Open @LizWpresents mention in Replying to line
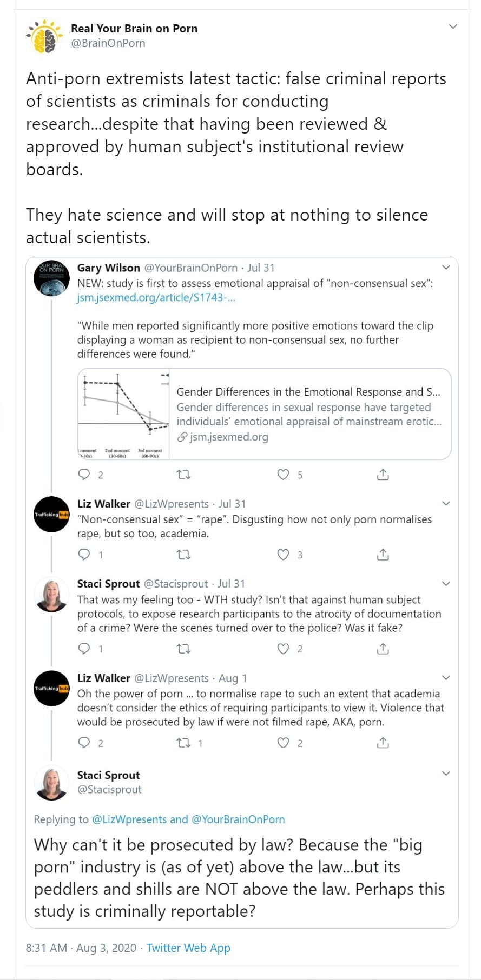The image size is (481, 980). tap(129, 819)
